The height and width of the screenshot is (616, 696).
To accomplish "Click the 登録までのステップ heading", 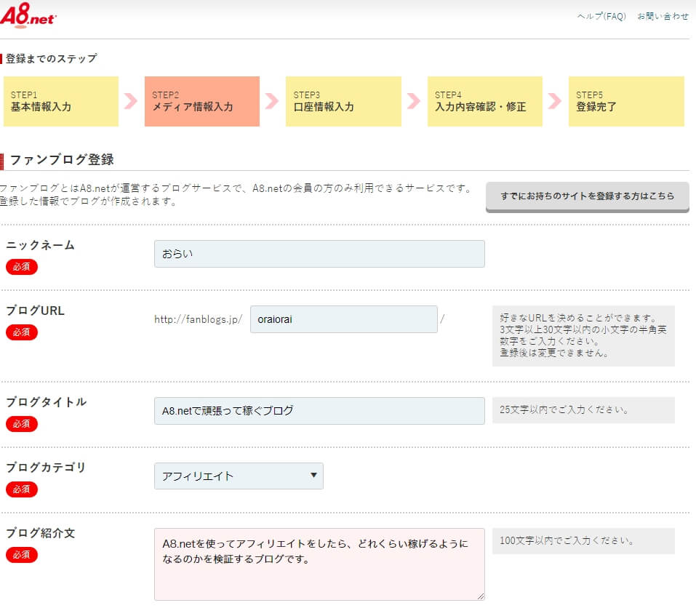I will click(x=51, y=59).
